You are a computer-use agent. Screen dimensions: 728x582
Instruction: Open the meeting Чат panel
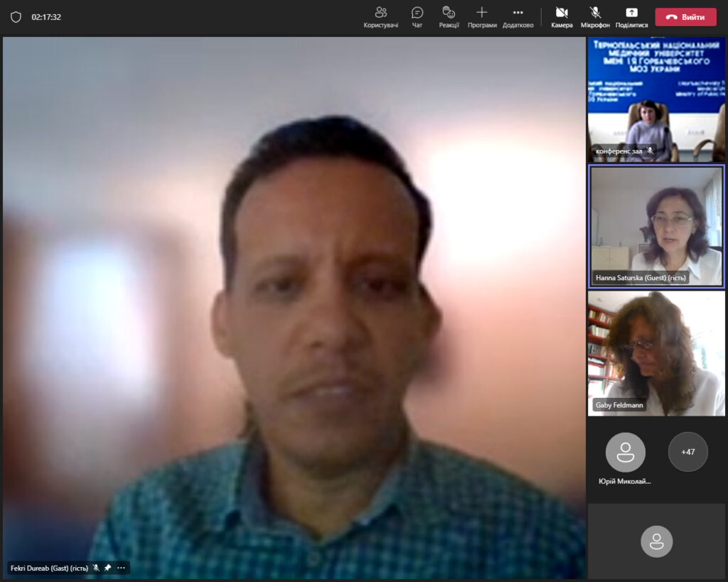pyautogui.click(x=417, y=17)
